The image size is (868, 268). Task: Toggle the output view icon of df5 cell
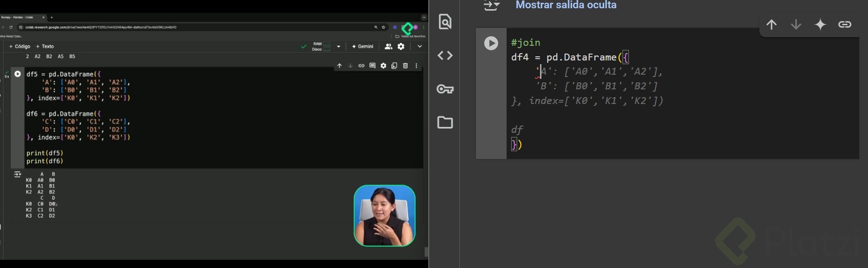click(x=17, y=174)
